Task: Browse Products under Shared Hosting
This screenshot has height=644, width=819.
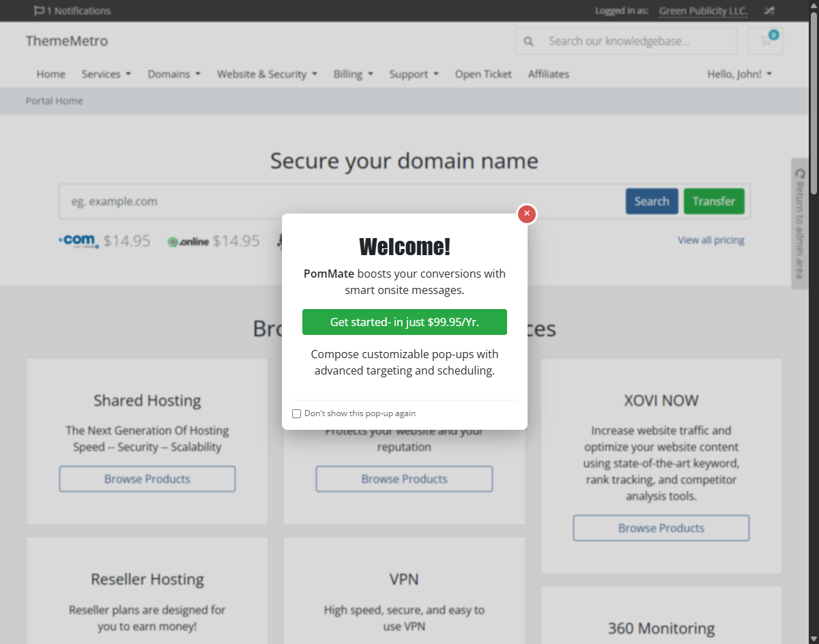Action: click(147, 479)
